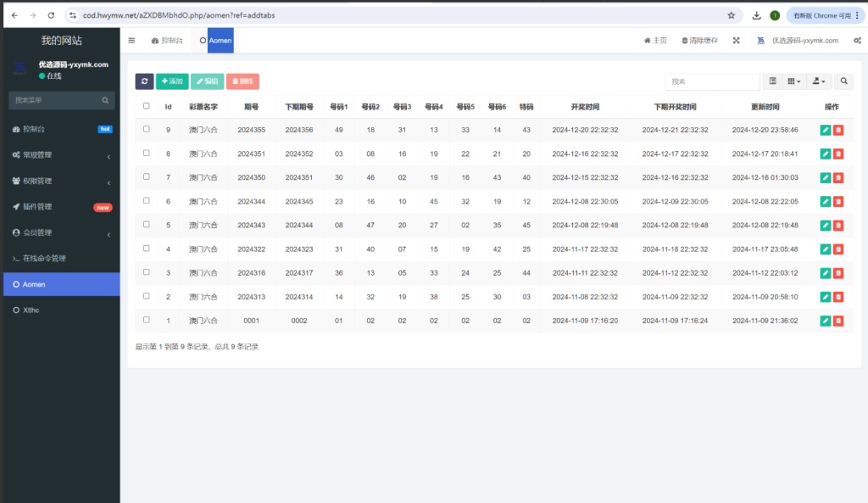868x503 pixels.
Task: Check the checkbox for row Id 8
Action: coord(146,153)
